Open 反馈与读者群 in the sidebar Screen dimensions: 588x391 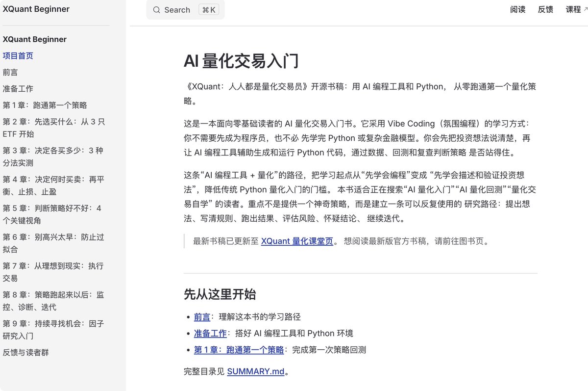(26, 352)
